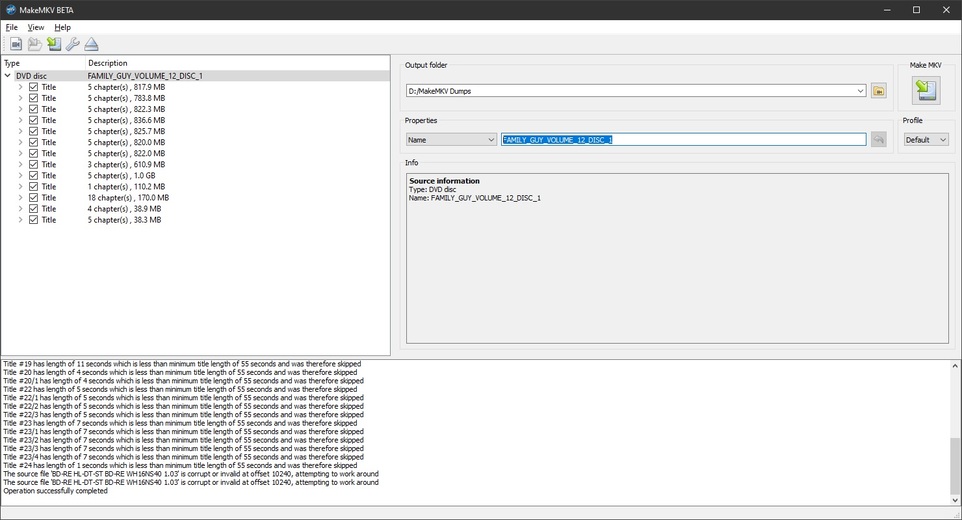
Task: Expand the 170.0 MB title row
Action: click(x=20, y=197)
